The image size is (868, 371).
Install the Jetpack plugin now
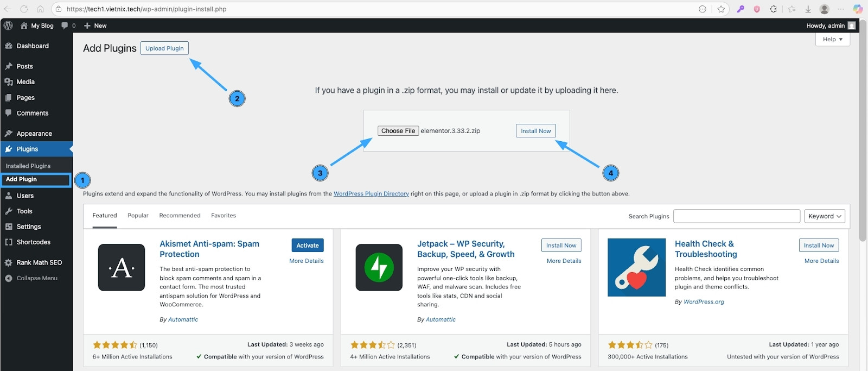click(561, 246)
